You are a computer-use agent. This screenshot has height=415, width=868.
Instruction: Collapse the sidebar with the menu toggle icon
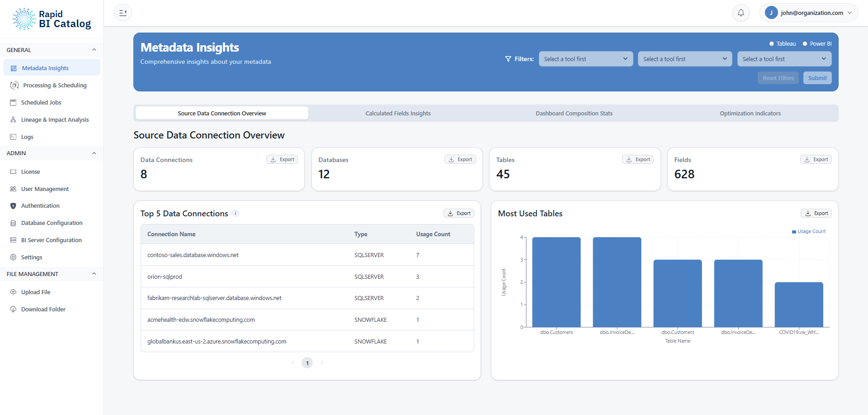click(x=123, y=13)
